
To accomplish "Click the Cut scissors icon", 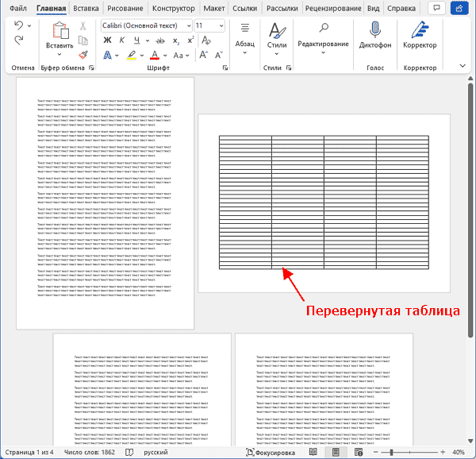I will pos(83,26).
